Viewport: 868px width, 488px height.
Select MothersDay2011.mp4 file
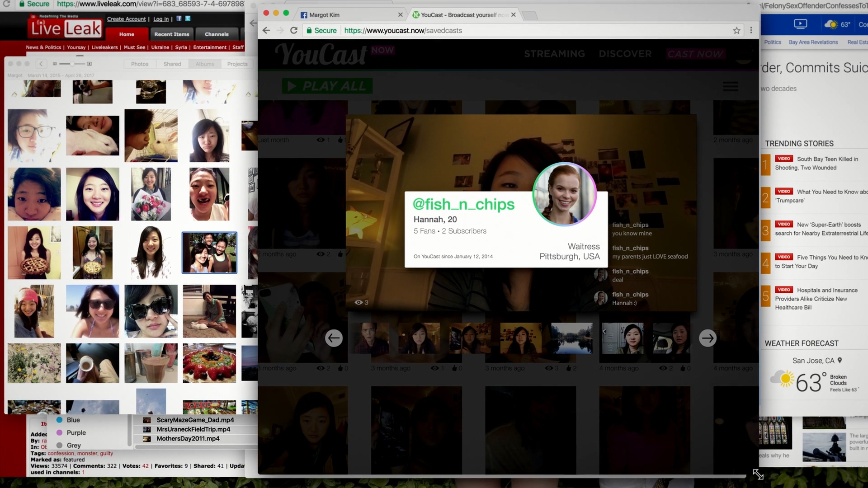coord(188,438)
